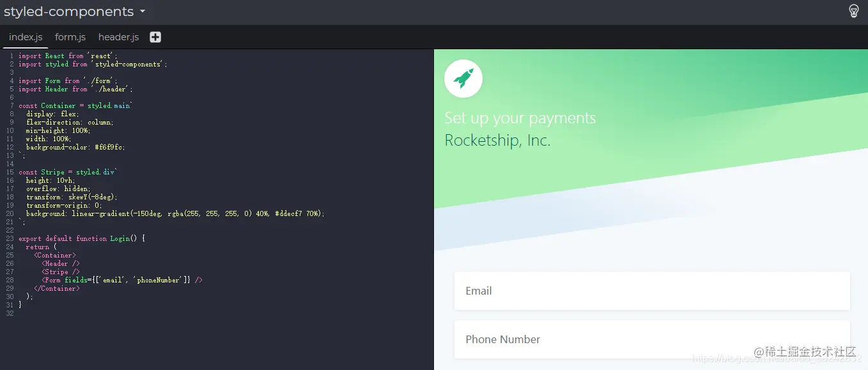Click the 'overflow: hidden;' line
The height and width of the screenshot is (370, 868).
tap(58, 189)
